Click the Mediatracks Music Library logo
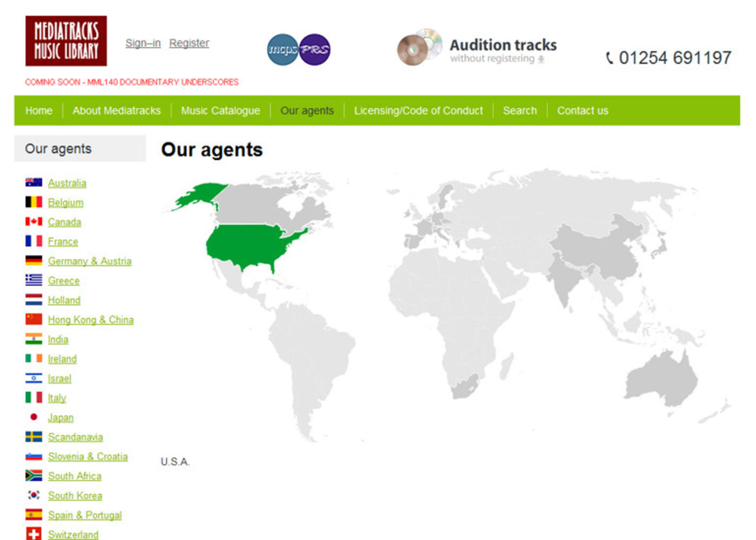 [66, 41]
